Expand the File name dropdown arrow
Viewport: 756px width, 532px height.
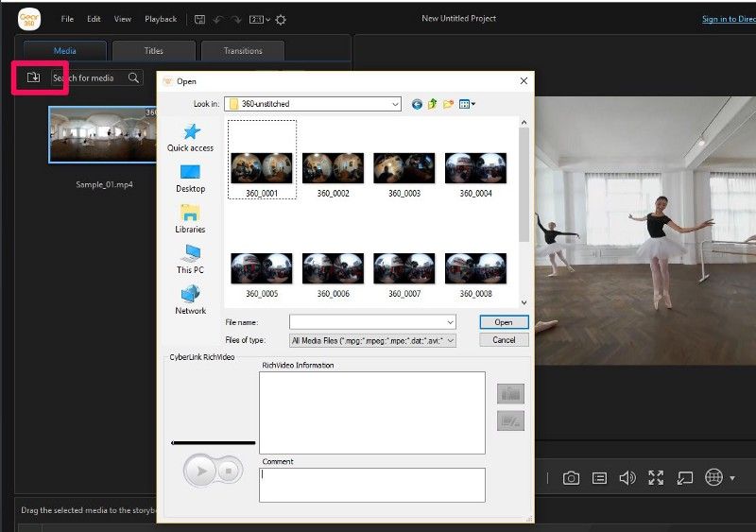pos(450,321)
